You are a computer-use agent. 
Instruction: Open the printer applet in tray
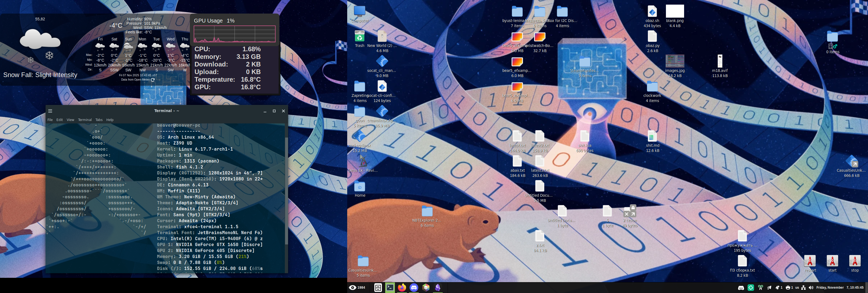tap(788, 288)
